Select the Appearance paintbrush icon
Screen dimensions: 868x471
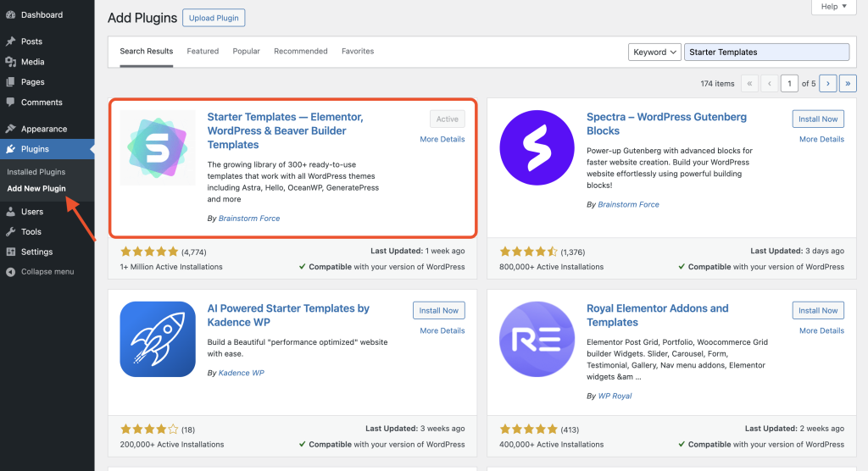click(x=10, y=129)
